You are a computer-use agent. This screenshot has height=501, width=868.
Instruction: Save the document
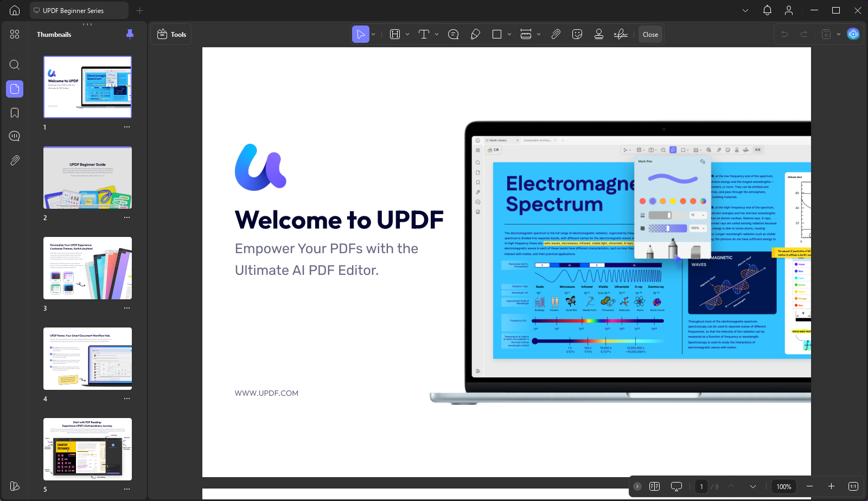click(826, 34)
